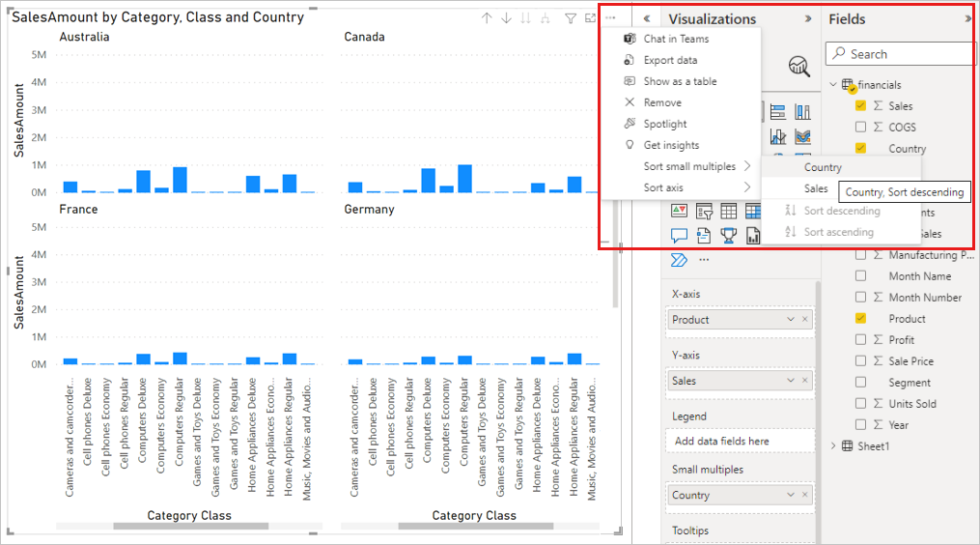Click the financials table icon
This screenshot has height=545, width=980.
848,84
